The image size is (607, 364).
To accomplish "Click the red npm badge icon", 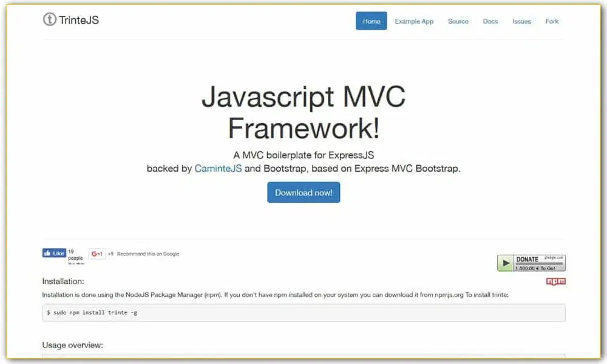I will (557, 281).
